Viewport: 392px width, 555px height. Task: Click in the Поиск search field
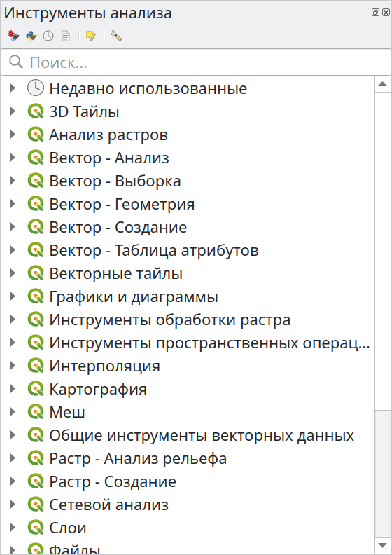point(196,62)
